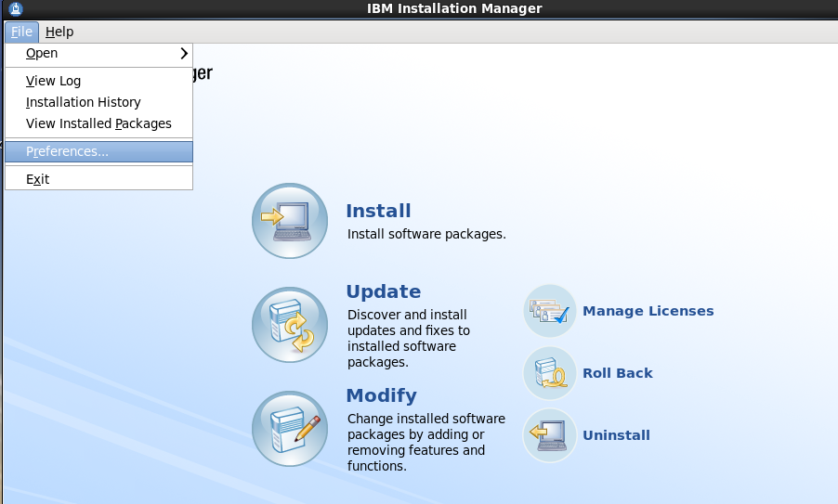Click the 'Change installed software packages' description text
Viewport: 838px width, 504px height.
coord(426,442)
